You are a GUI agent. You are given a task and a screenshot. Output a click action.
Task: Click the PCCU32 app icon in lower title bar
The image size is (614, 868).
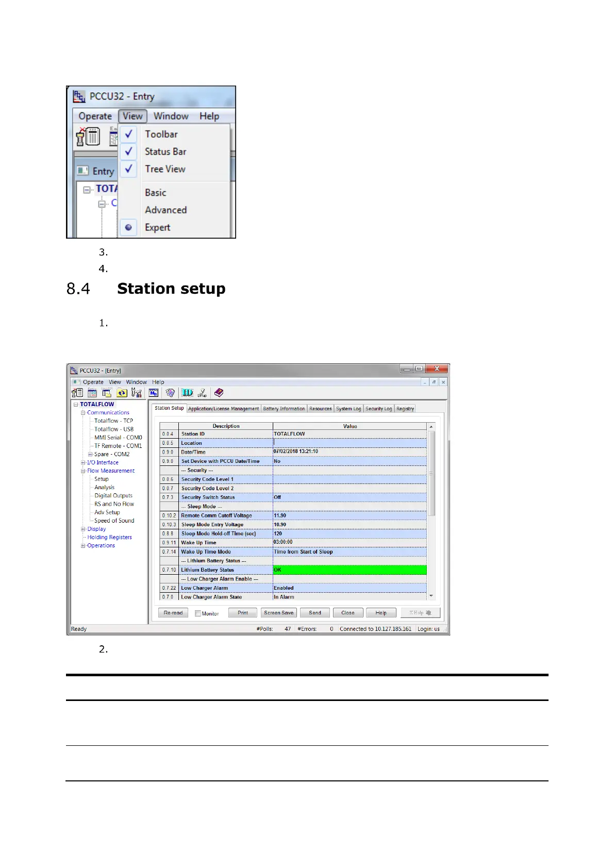pos(74,370)
